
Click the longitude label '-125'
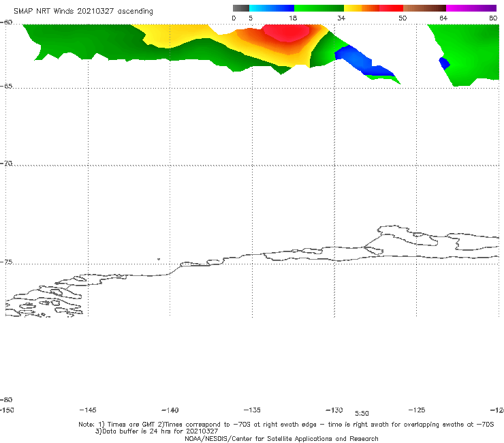pyautogui.click(x=417, y=410)
